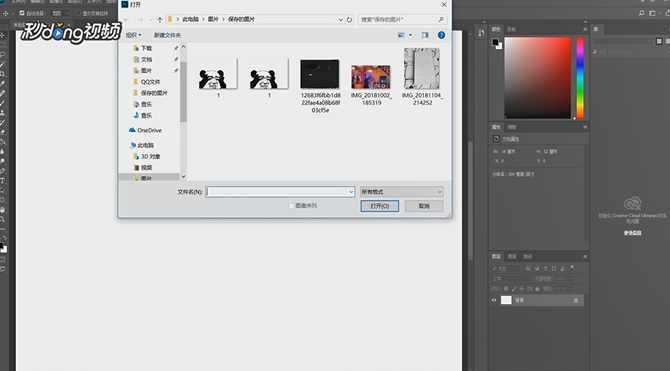Filter layers by adjustment layers icon
The height and width of the screenshot is (371, 670).
pyautogui.click(x=537, y=268)
